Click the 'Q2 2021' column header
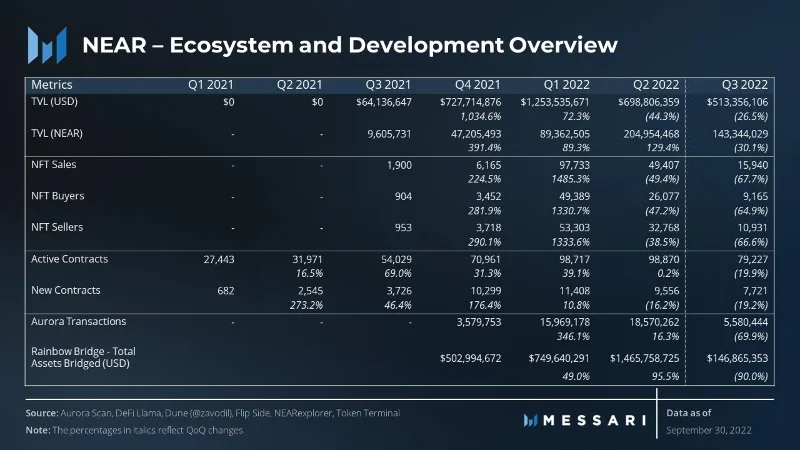This screenshot has width=800, height=450. 299,85
